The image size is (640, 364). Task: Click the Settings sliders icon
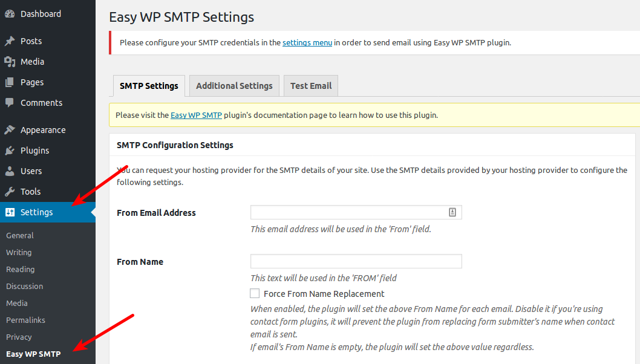pyautogui.click(x=10, y=212)
